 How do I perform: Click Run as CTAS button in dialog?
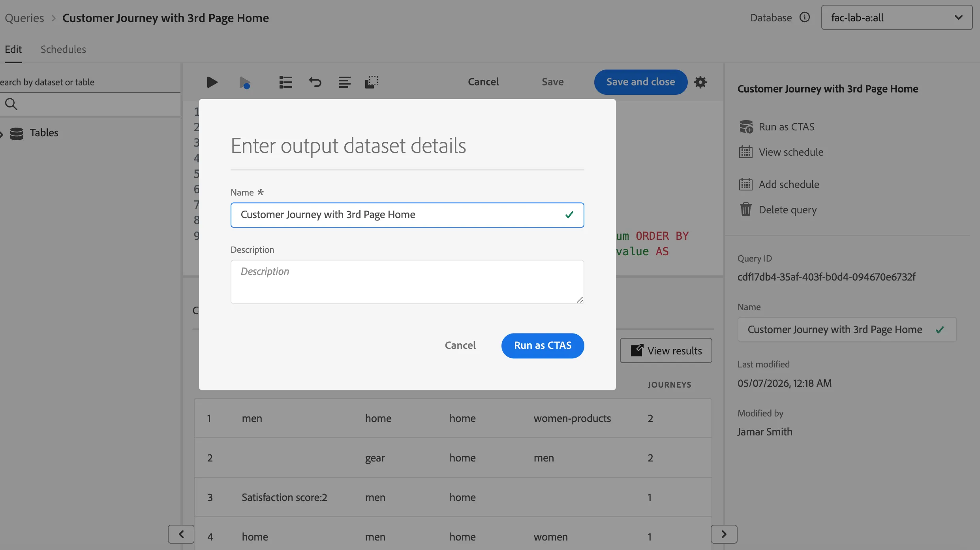coord(543,346)
